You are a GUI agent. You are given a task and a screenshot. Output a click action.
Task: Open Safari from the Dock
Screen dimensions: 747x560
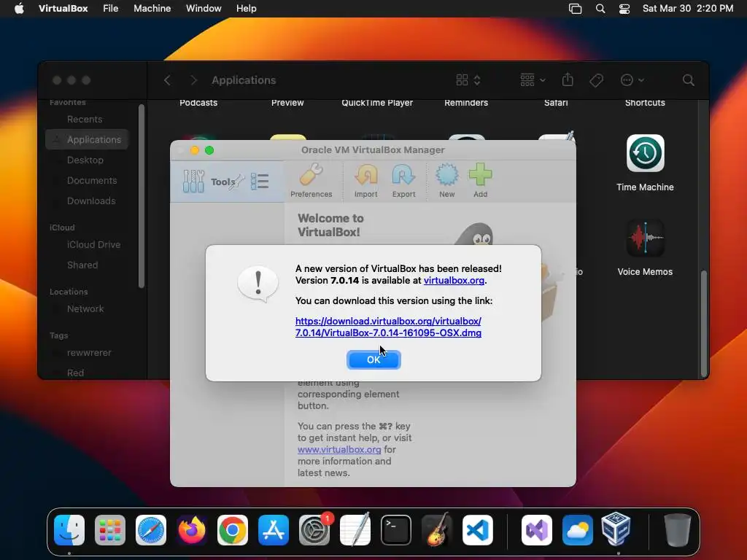click(151, 529)
